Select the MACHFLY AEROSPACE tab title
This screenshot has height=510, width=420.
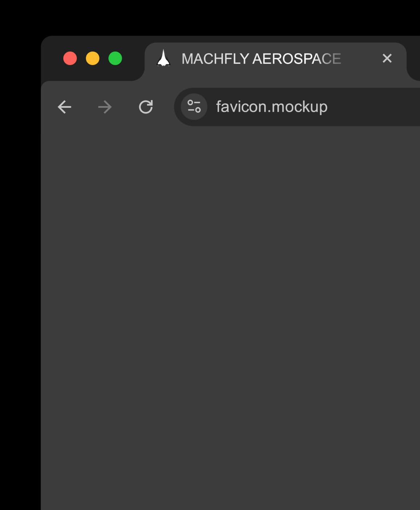tap(261, 59)
